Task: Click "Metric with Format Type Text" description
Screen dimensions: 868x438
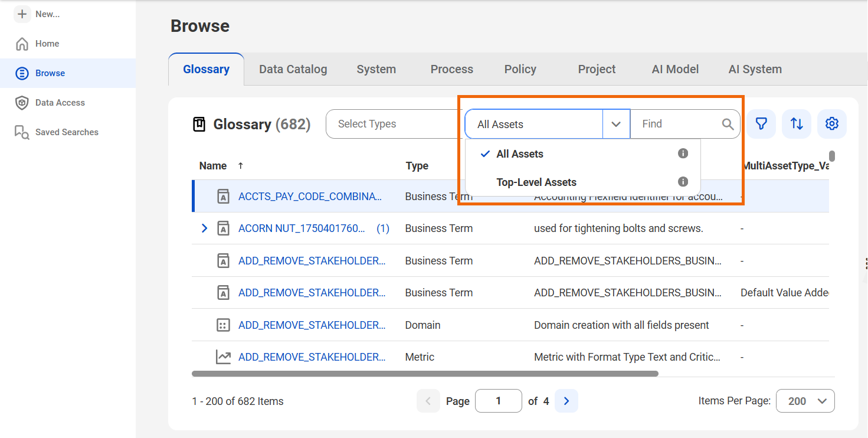Action: pyautogui.click(x=627, y=357)
